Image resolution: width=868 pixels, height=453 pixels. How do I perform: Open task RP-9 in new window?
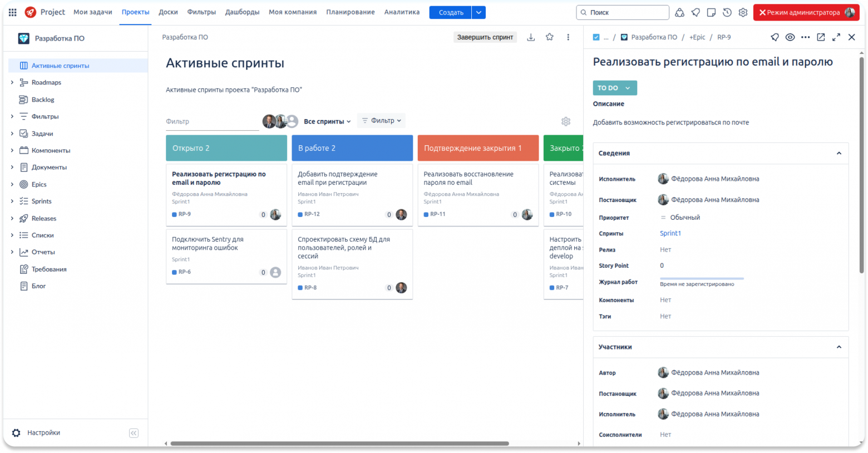coord(821,37)
